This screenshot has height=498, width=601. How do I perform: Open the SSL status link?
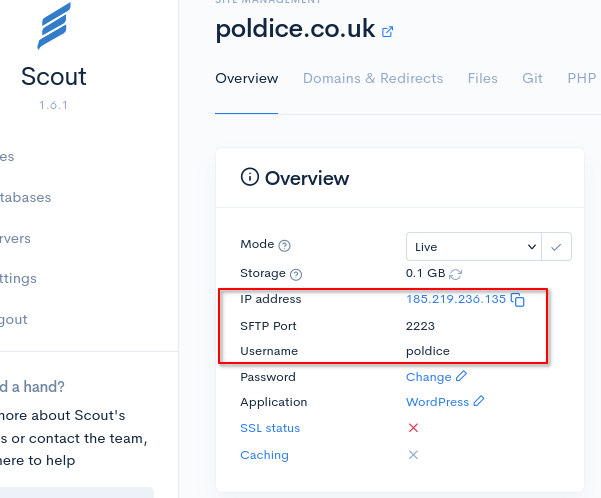click(x=270, y=428)
